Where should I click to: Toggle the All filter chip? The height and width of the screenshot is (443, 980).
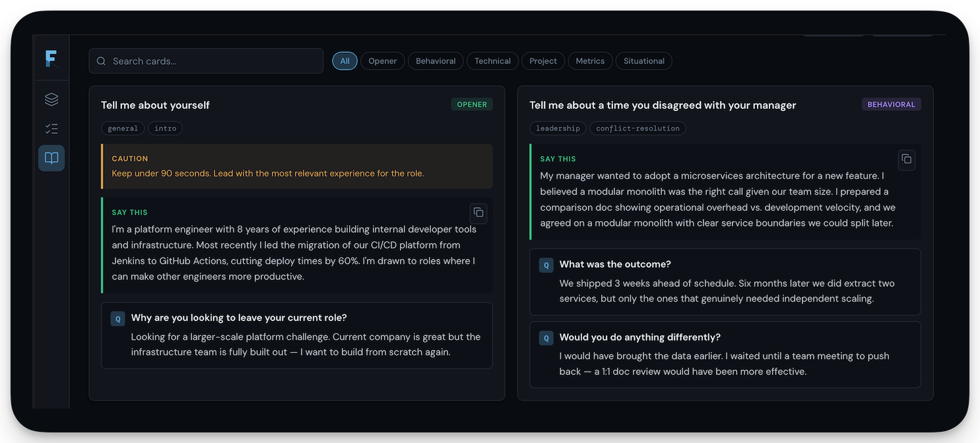coord(344,61)
